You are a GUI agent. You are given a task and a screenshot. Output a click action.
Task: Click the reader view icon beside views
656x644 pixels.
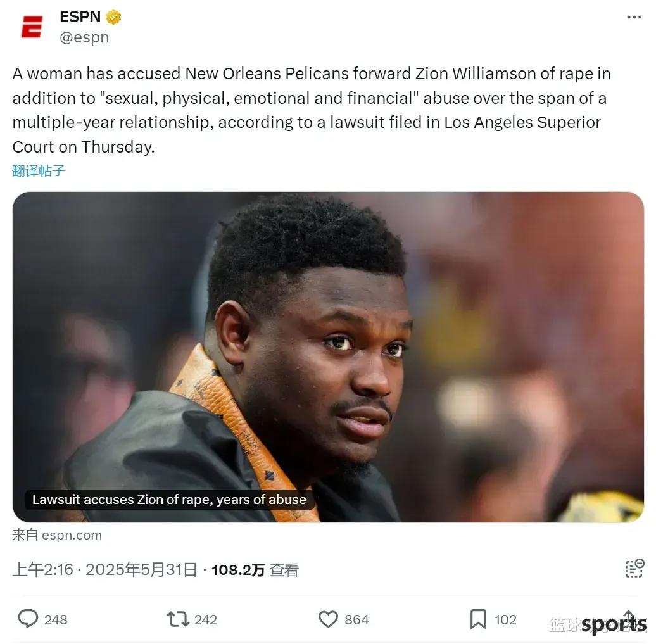[634, 568]
